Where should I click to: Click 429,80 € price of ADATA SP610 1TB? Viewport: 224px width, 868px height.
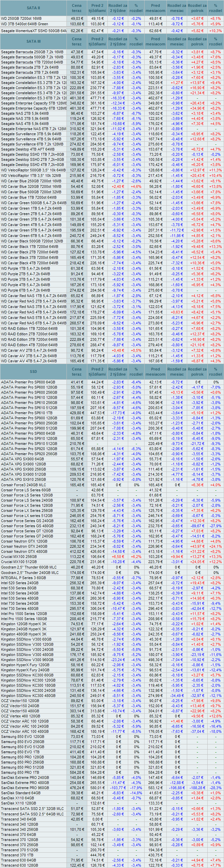[x=77, y=413]
